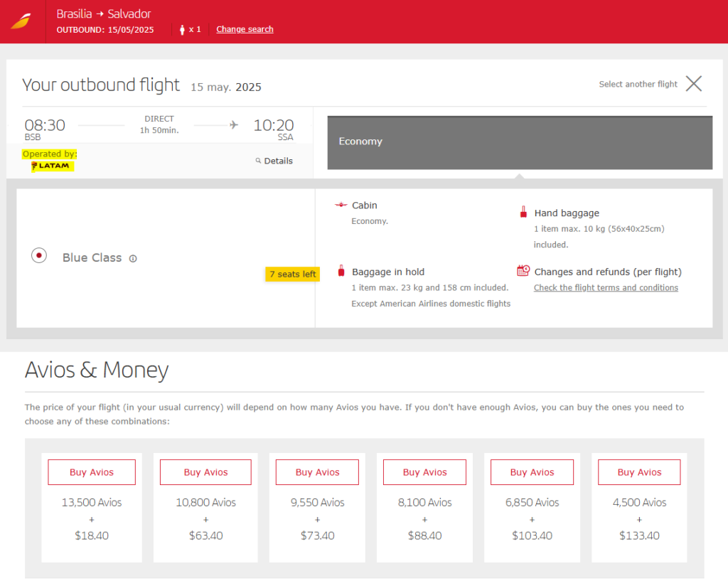
Task: Click the Changes and refunds calendar icon
Action: point(523,271)
